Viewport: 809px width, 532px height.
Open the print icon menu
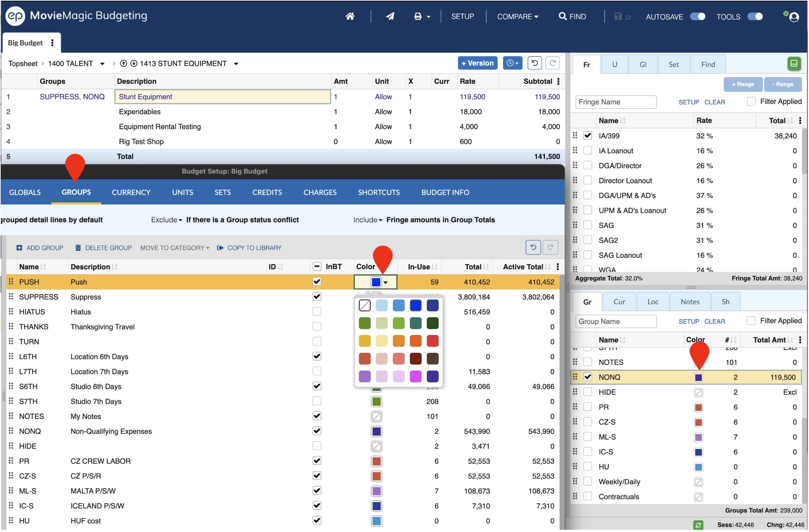pos(422,16)
